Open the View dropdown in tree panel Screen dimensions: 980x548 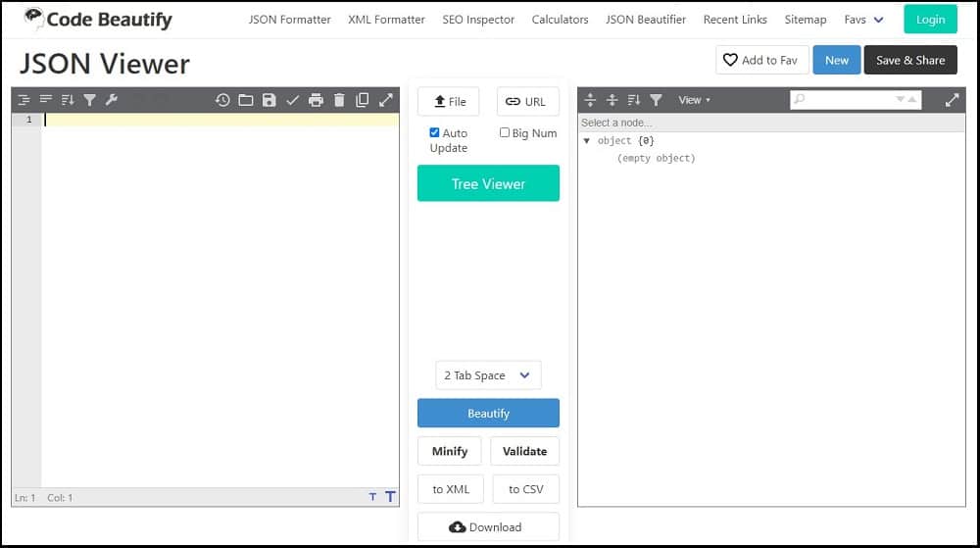694,100
